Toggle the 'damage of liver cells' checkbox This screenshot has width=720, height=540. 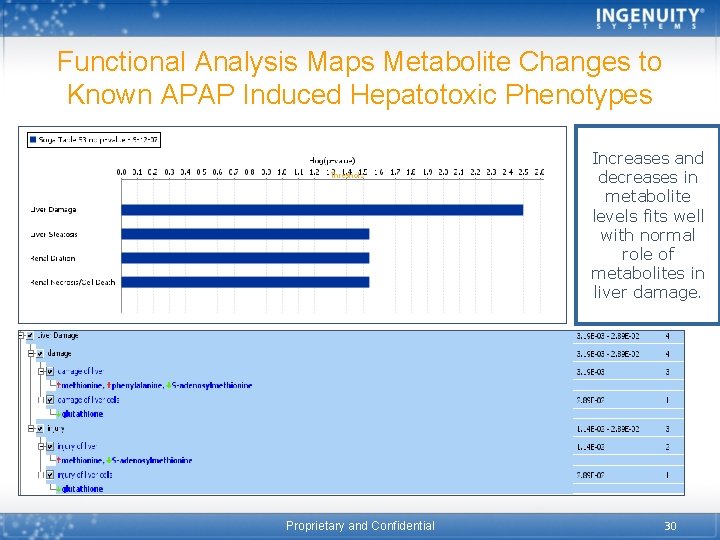50,400
